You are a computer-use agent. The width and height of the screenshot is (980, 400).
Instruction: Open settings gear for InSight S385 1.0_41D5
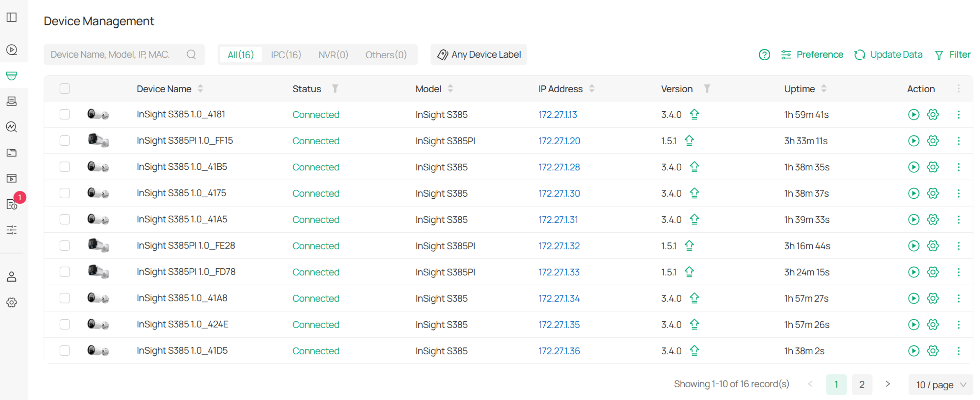(933, 351)
